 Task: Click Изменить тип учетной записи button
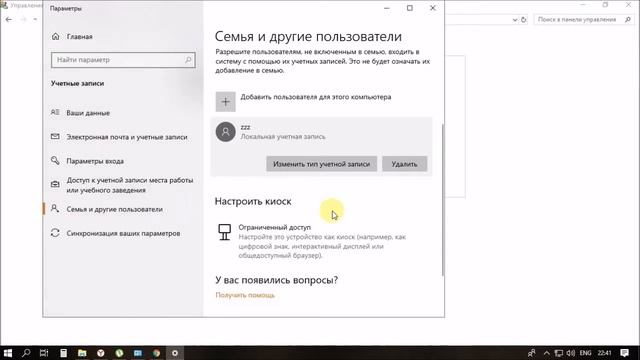[x=322, y=164]
